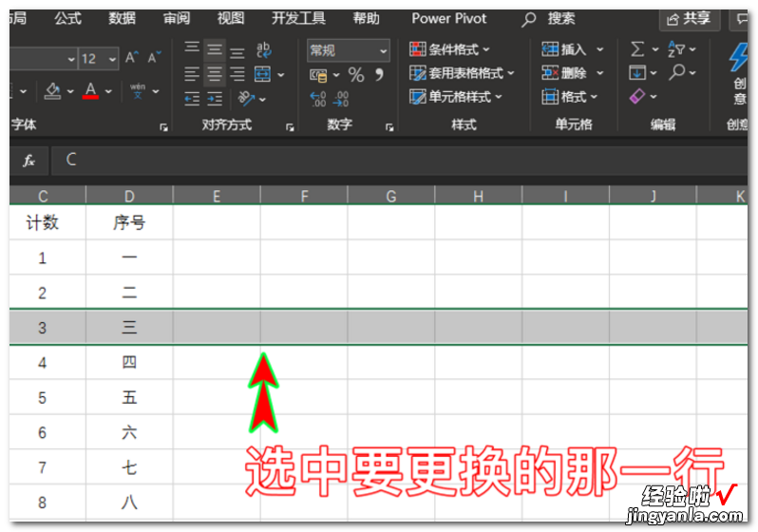Image resolution: width=758 pixels, height=532 pixels.
Task: Select the cell containing 八
Action: click(129, 502)
